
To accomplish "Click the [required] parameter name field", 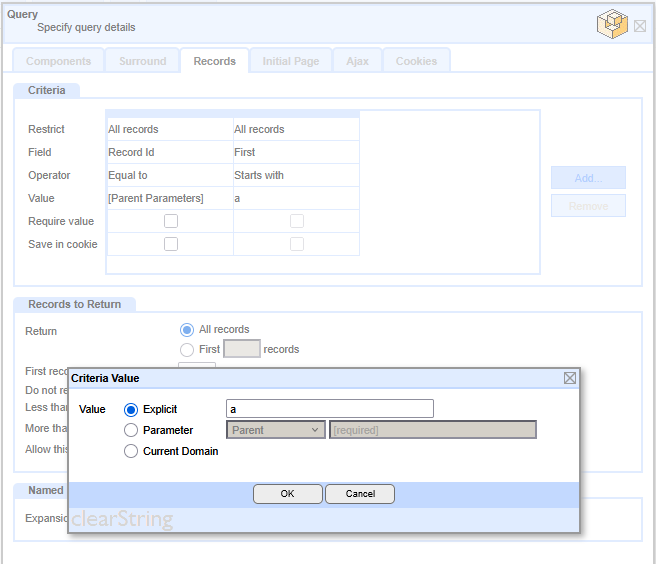I will pyautogui.click(x=432, y=430).
